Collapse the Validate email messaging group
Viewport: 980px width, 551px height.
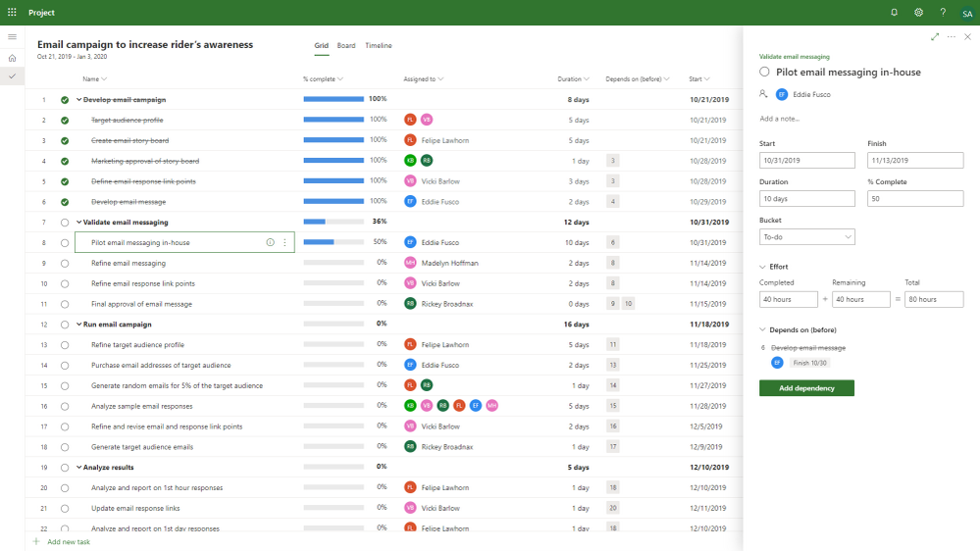click(x=78, y=222)
